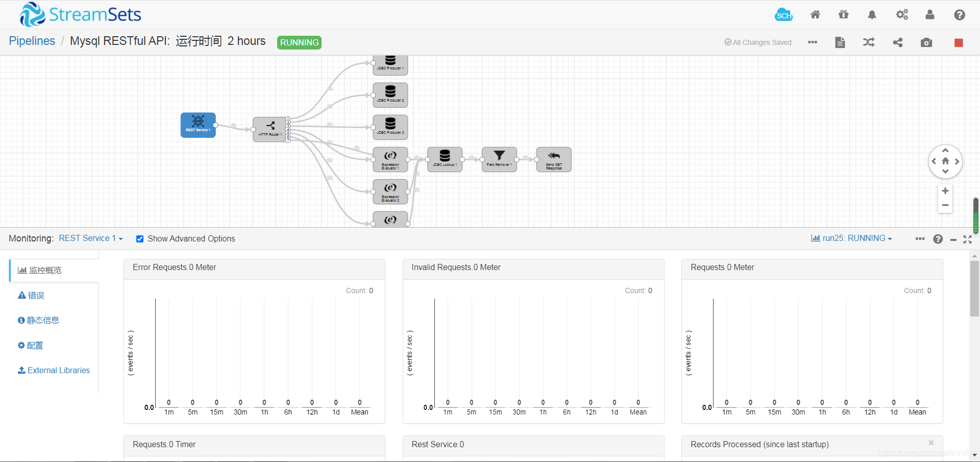Image resolution: width=980 pixels, height=462 pixels.
Task: Click Mean label in Error Requests chart
Action: pos(359,412)
